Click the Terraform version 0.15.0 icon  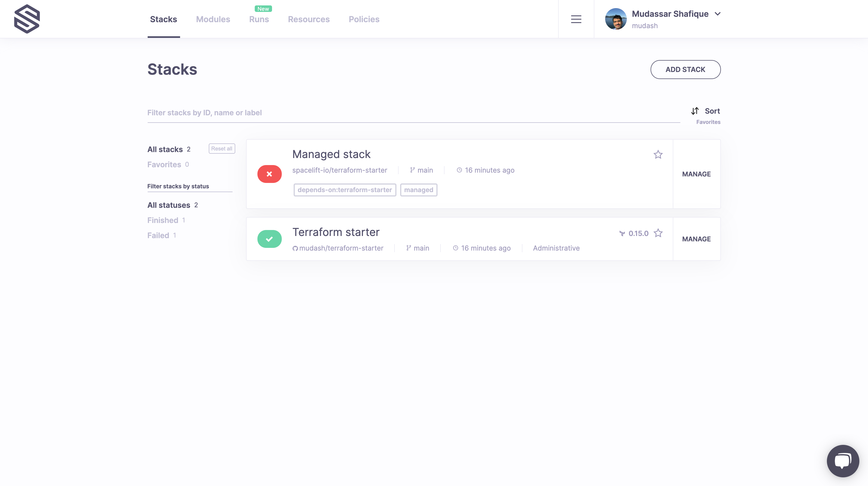(622, 233)
